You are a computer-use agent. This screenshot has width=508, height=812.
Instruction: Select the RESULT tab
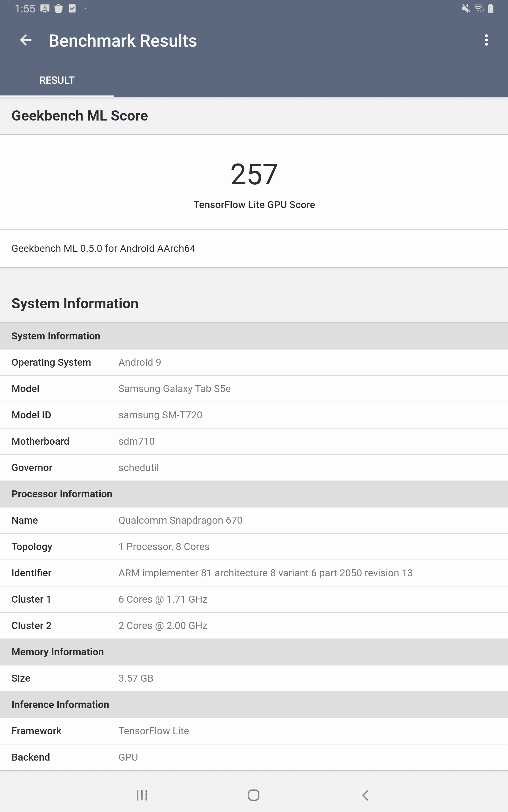[57, 81]
